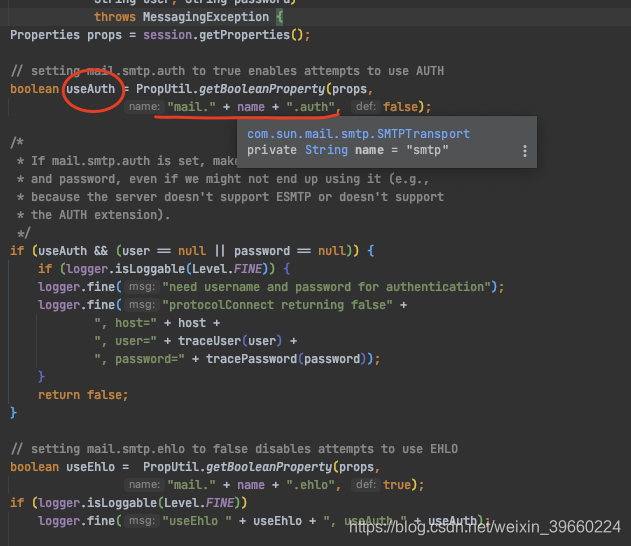The height and width of the screenshot is (546, 631).
Task: Click the "protocolConnect returning false" string
Action: point(277,305)
